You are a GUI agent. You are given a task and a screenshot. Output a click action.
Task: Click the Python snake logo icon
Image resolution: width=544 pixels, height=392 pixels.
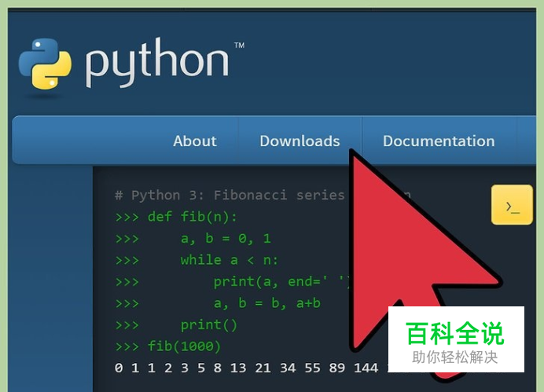click(x=45, y=64)
